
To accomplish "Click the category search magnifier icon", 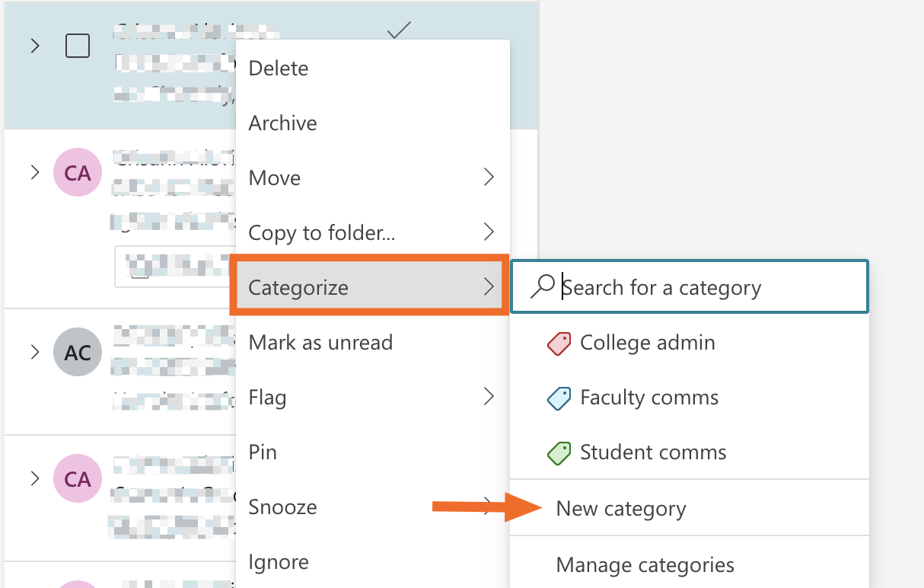I will tap(541, 286).
